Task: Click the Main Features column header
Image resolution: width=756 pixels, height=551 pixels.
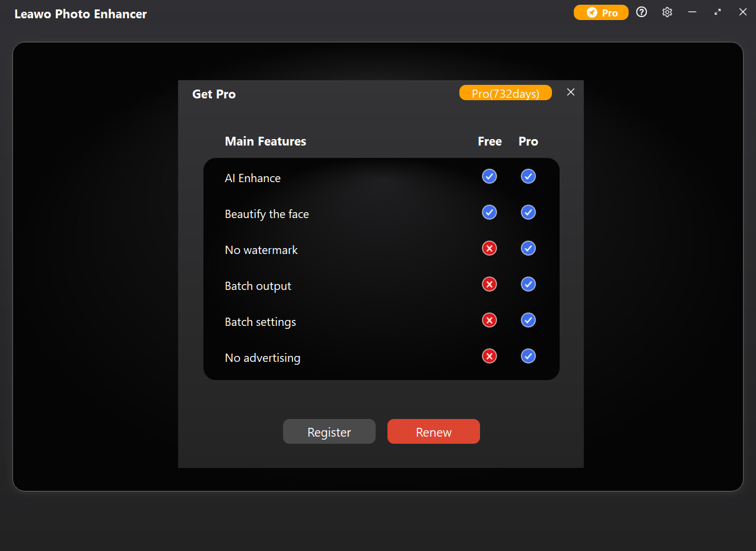Action: coord(265,141)
